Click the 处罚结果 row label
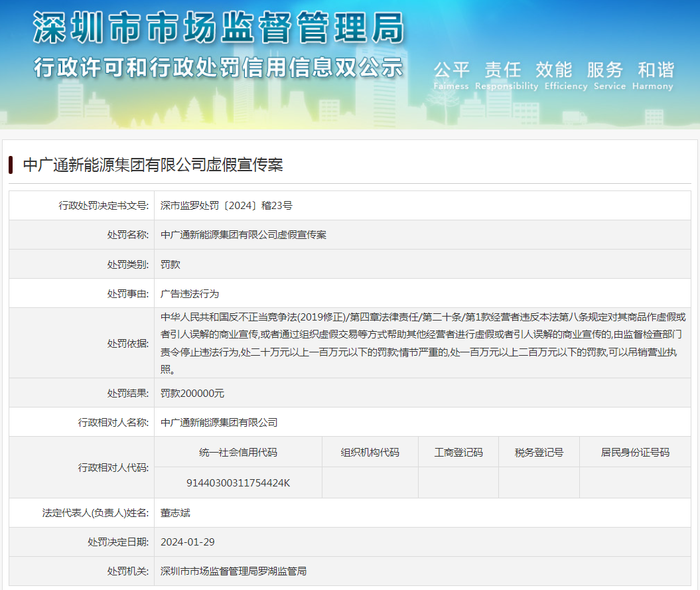 [127, 394]
